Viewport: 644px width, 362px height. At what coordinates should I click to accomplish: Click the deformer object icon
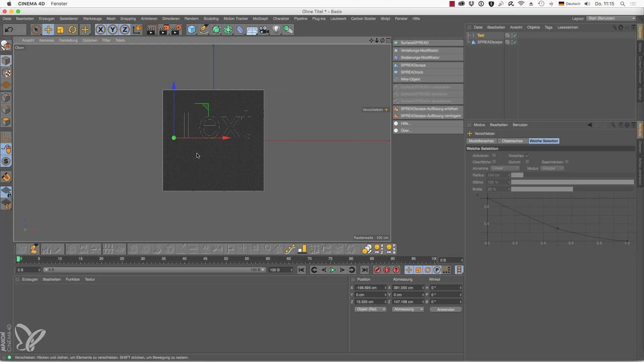(240, 30)
